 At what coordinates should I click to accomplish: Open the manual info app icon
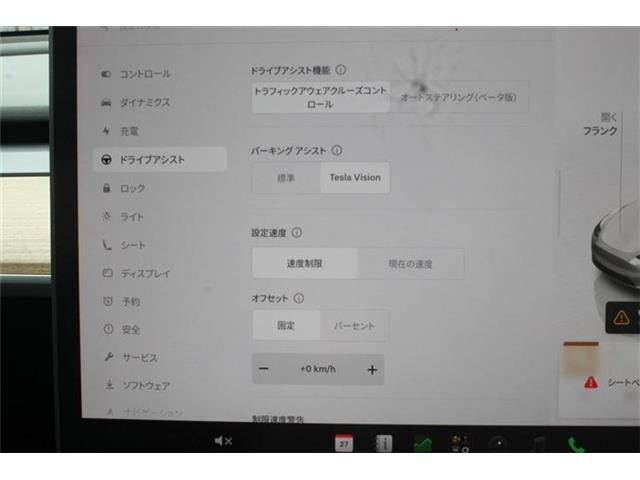tap(384, 443)
